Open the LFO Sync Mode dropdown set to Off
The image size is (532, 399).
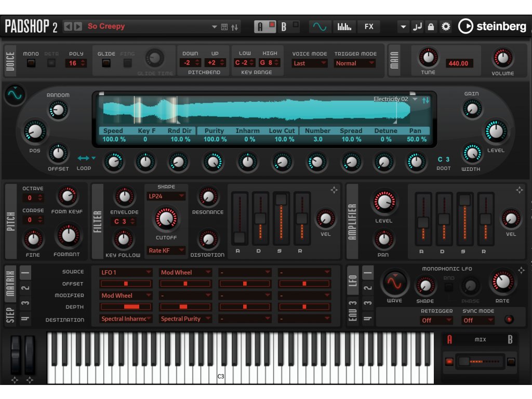(x=477, y=320)
